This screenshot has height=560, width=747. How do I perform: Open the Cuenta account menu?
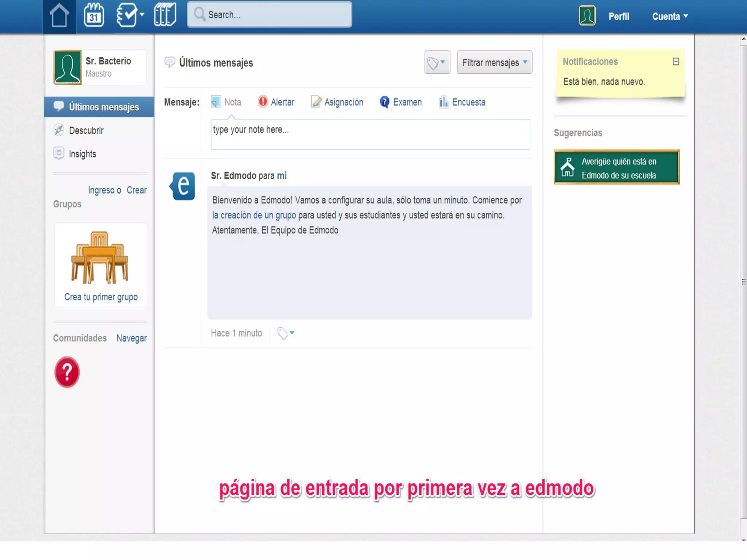(670, 16)
